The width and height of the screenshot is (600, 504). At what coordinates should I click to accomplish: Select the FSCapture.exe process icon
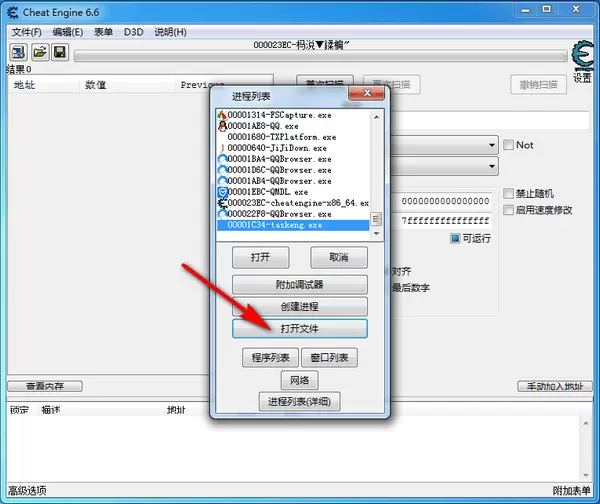(x=222, y=115)
